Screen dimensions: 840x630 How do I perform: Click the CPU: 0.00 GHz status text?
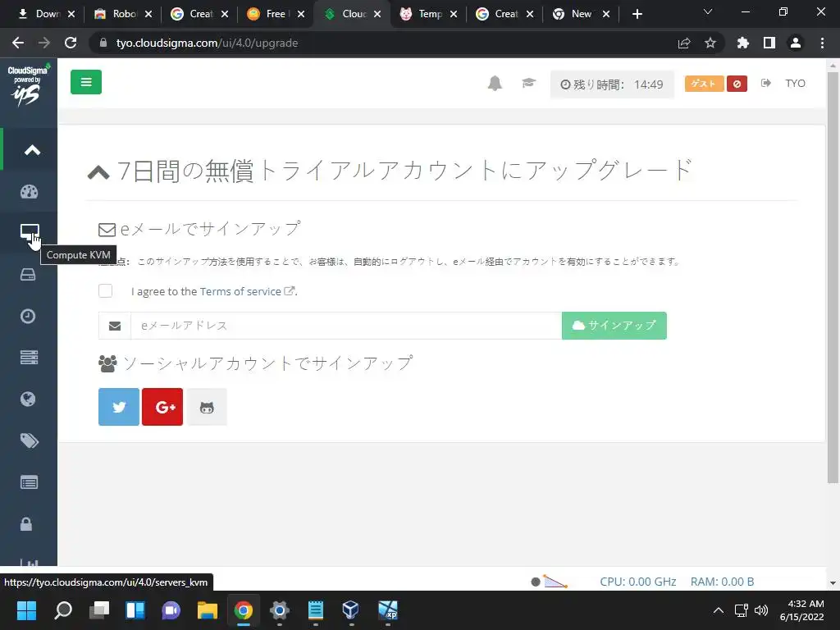pos(638,582)
